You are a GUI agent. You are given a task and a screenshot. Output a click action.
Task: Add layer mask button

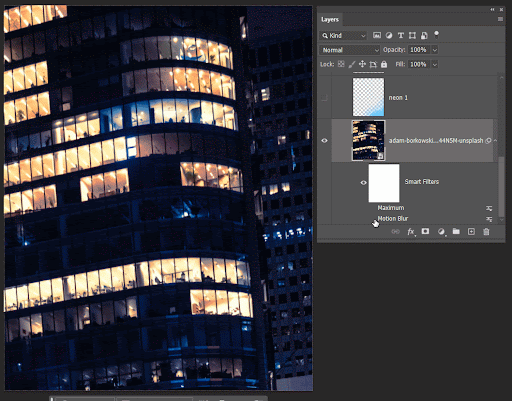click(x=425, y=231)
